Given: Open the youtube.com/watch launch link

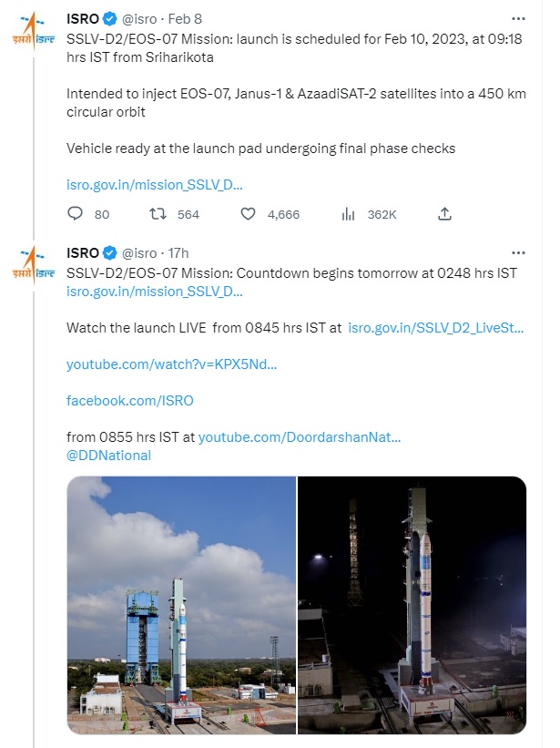Looking at the screenshot, I should (171, 364).
